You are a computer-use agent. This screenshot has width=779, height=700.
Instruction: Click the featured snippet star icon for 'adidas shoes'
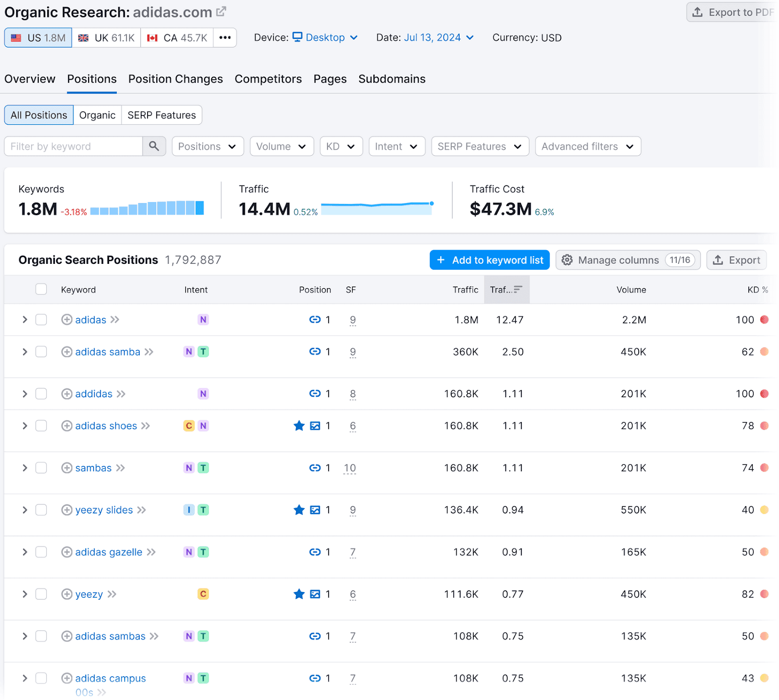pos(299,425)
